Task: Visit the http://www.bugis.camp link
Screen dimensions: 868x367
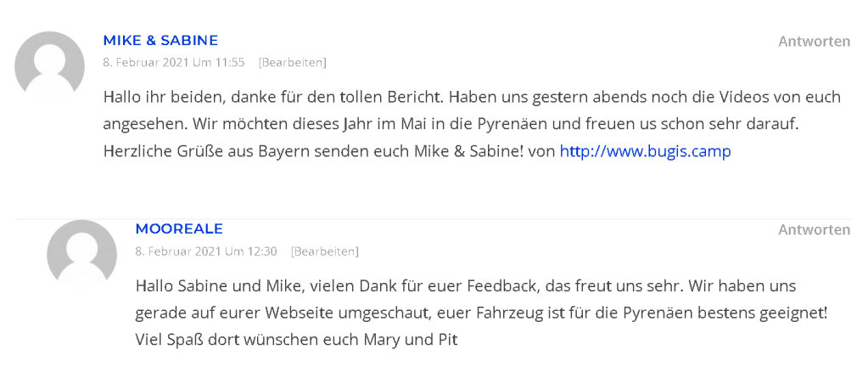Action: [x=645, y=151]
